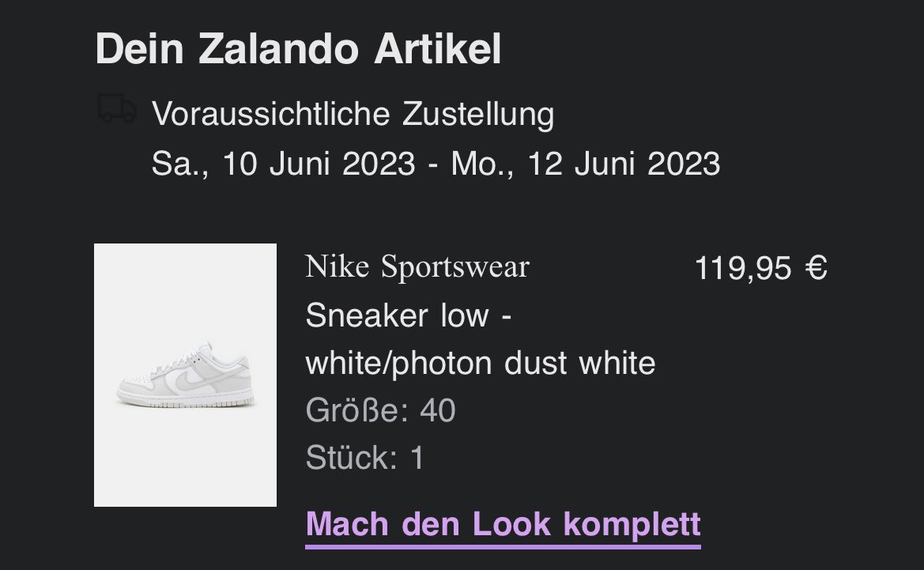Click the delivery truck icon

[117, 108]
